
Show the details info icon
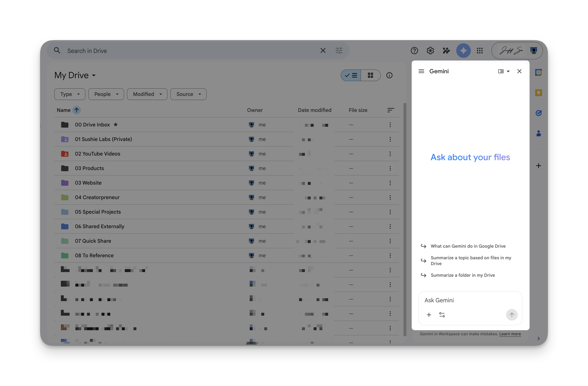(x=389, y=75)
